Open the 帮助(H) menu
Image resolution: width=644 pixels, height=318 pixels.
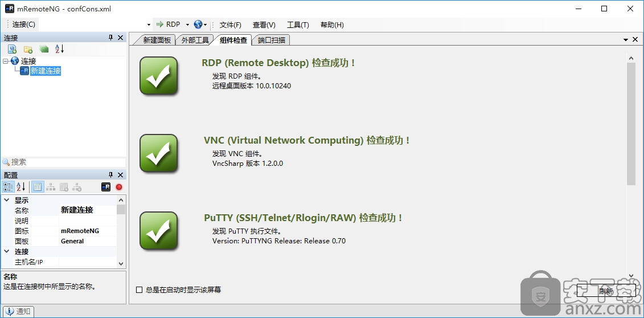coord(332,25)
